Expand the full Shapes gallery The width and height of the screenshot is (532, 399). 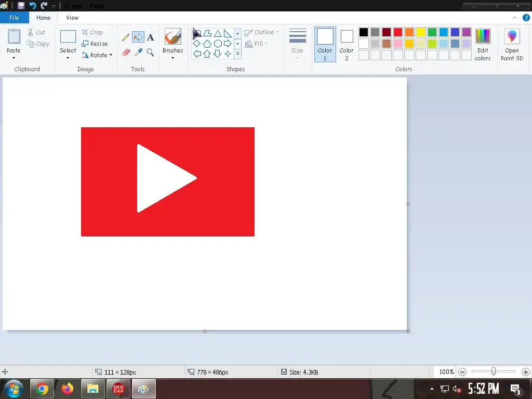pos(238,54)
